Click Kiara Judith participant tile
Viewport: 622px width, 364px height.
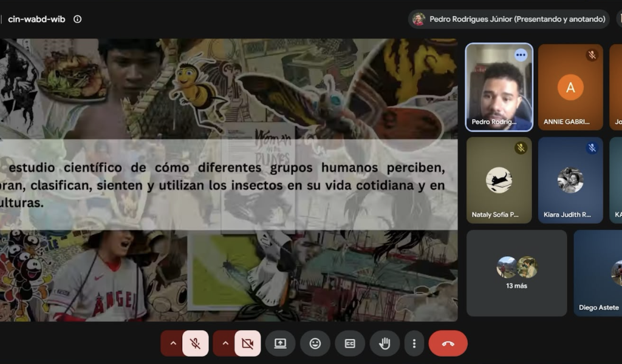coord(570,180)
